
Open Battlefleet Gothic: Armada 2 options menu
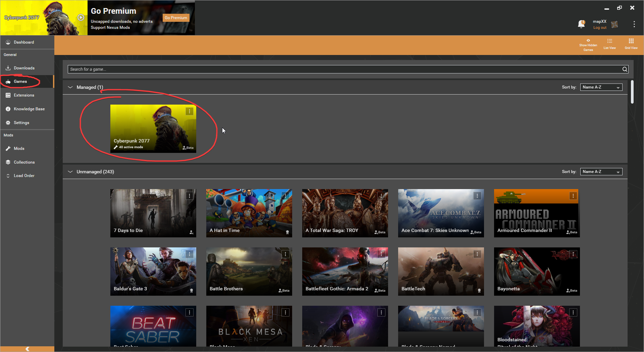(x=381, y=254)
